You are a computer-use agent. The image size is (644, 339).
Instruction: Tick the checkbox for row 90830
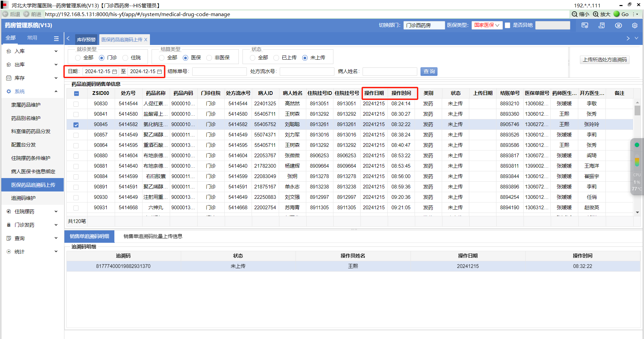76,104
